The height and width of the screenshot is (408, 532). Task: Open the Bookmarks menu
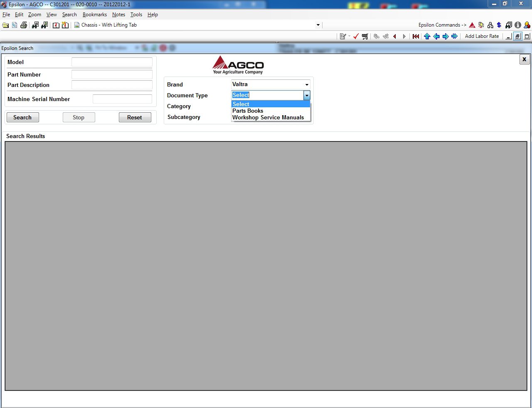point(95,15)
